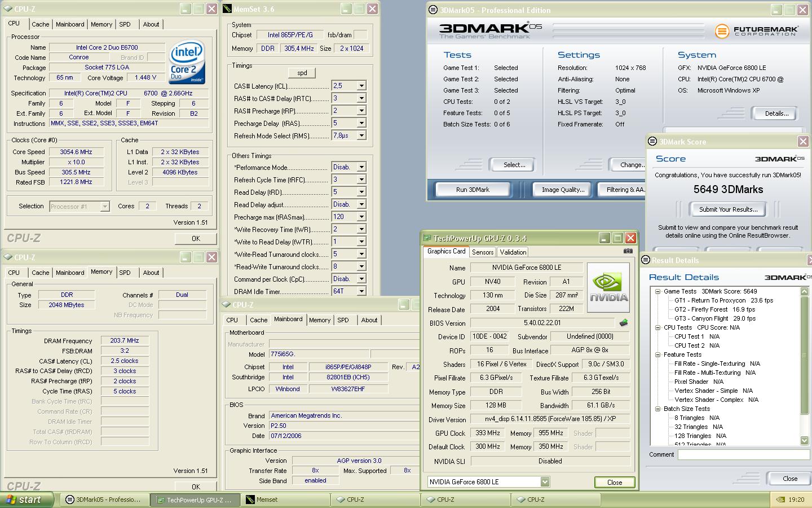The image size is (812, 508).
Task: Open Windows Start button
Action: click(27, 500)
